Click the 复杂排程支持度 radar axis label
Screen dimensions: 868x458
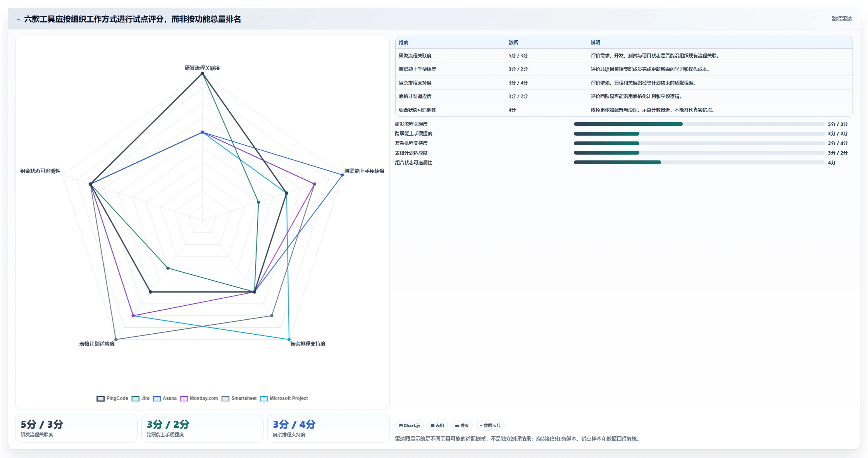[308, 344]
